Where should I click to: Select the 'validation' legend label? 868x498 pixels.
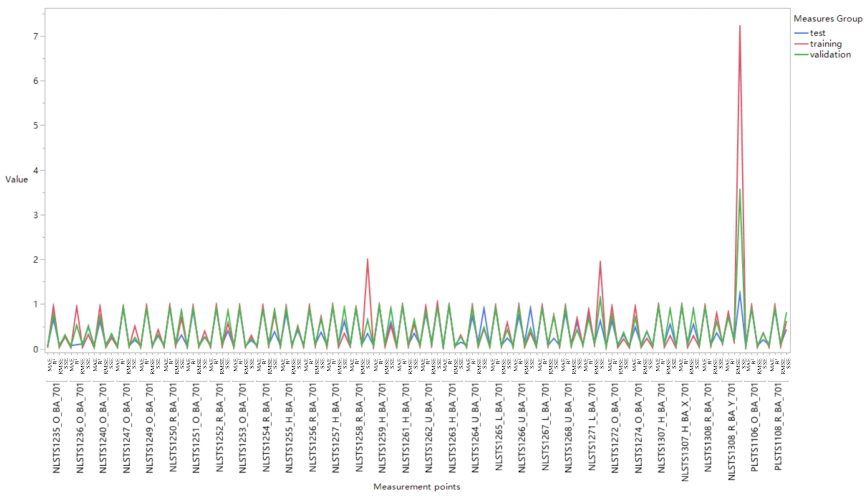point(830,55)
